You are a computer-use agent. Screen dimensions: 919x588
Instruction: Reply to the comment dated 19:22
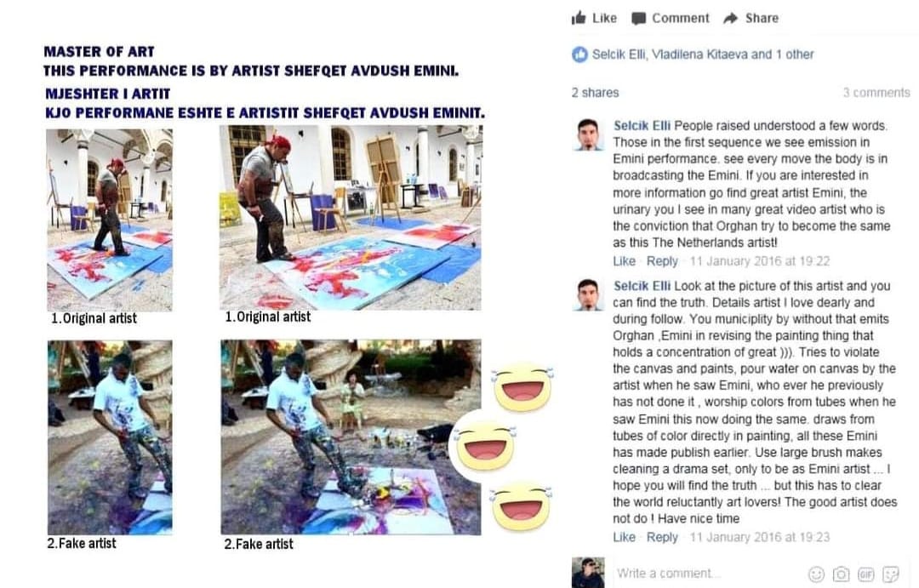point(662,261)
